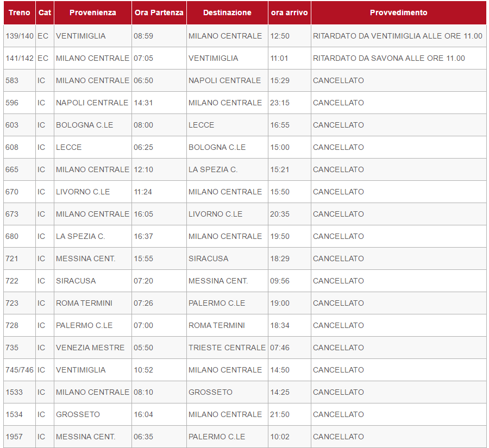Click the Provenienza column header
Image resolution: width=489 pixels, height=448 pixels.
pos(92,12)
